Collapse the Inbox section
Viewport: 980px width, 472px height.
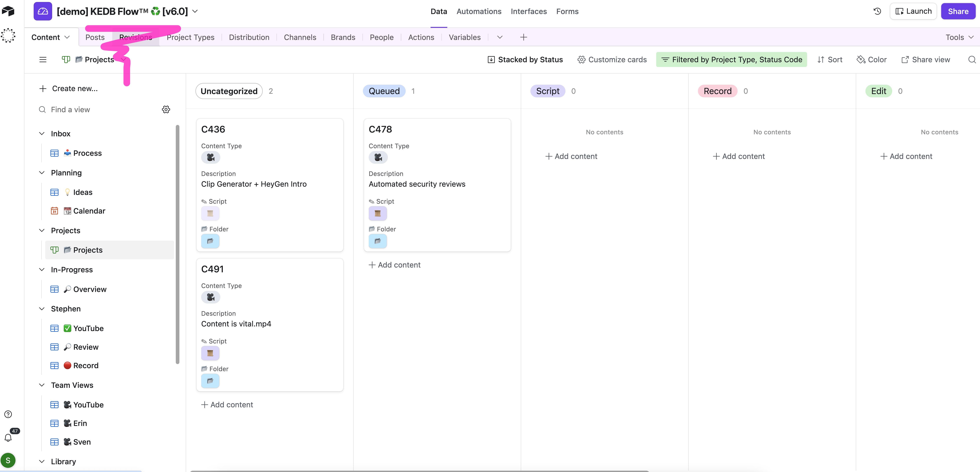(x=41, y=134)
